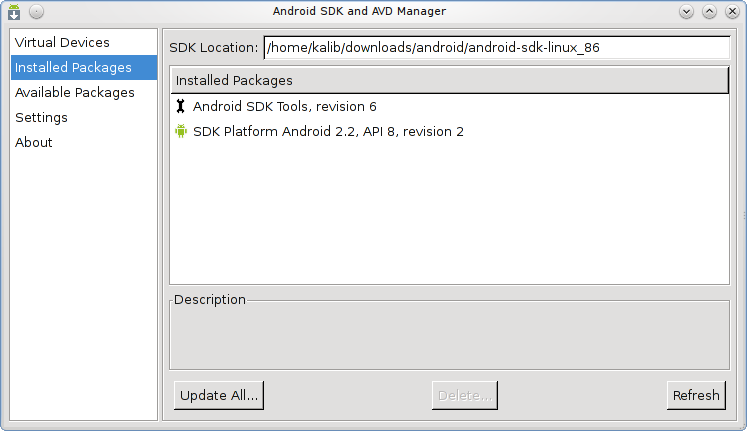
Task: Select SDK Platform Android 2.2 package row
Action: 328,131
